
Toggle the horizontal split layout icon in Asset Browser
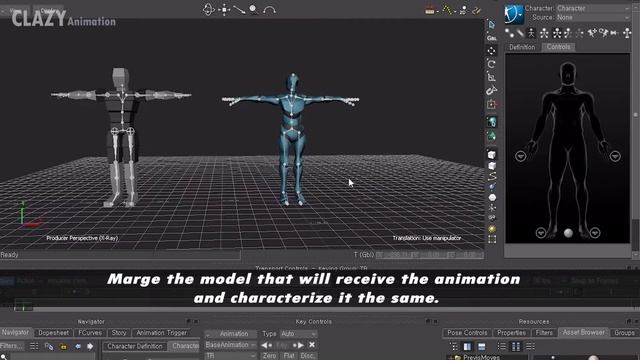pos(482,347)
